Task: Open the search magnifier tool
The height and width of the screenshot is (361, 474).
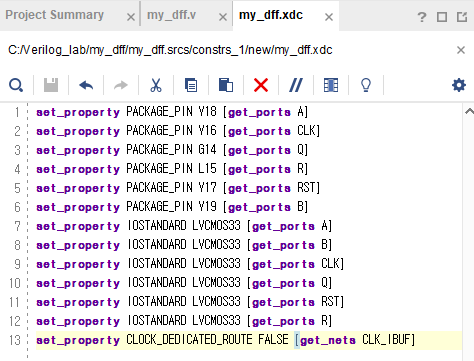Action: click(16, 85)
